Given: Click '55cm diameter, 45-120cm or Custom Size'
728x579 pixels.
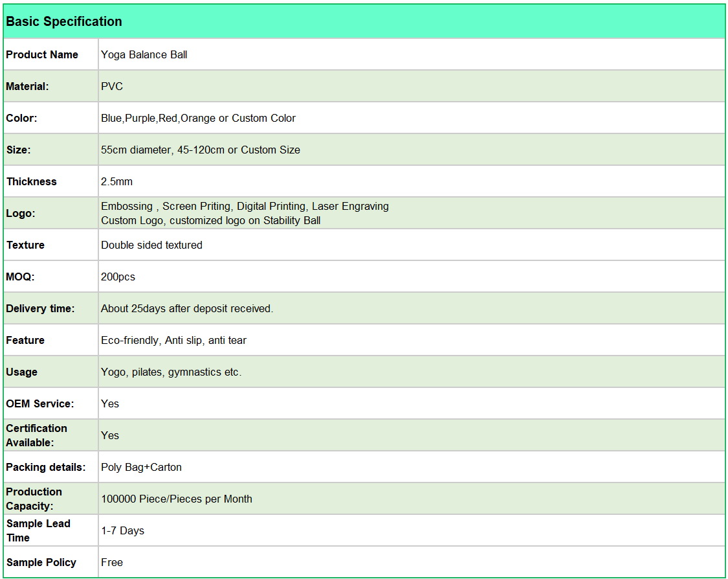Looking at the screenshot, I should [201, 150].
